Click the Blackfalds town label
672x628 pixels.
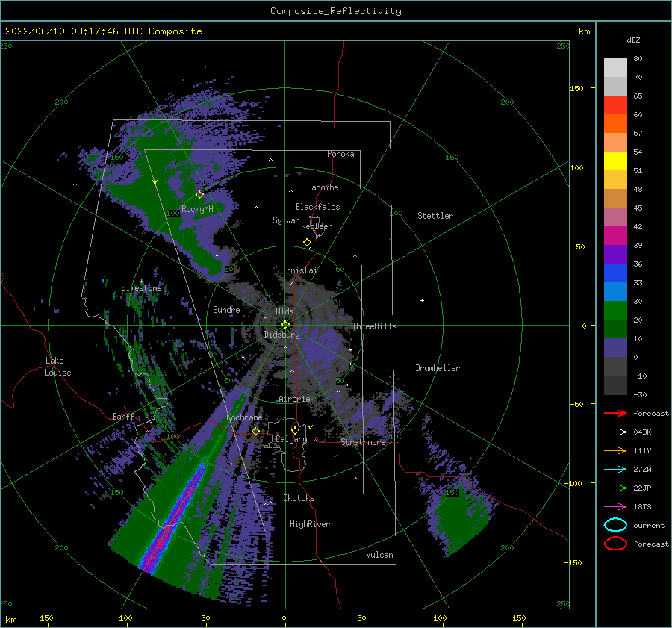point(317,207)
